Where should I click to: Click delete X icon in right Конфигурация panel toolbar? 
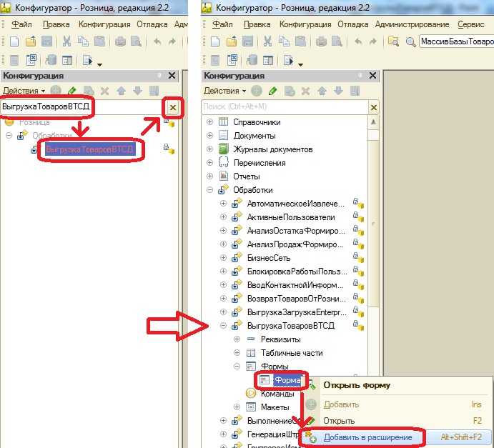305,91
